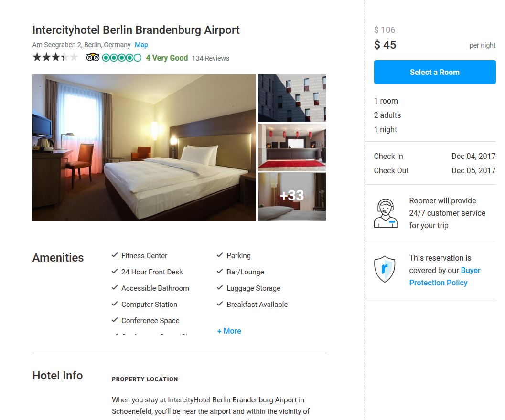Click the Parking amenity checkmark icon
Viewport: 505px width, 420px height.
coord(220,255)
